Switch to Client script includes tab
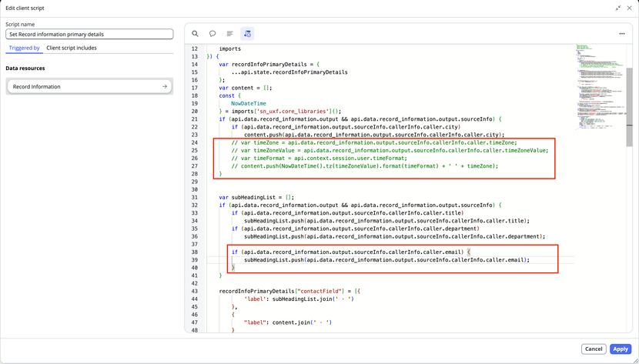The width and height of the screenshot is (639, 364). click(72, 48)
